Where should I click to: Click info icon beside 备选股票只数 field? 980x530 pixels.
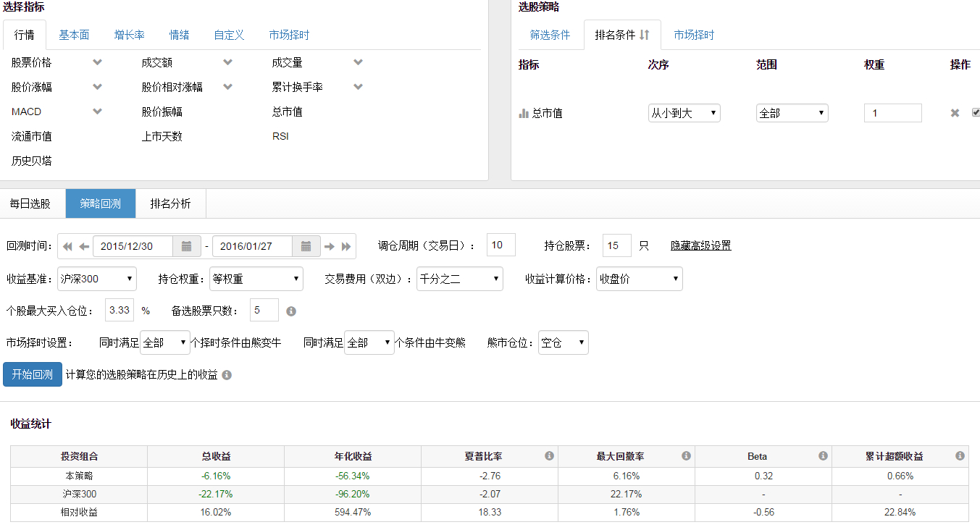291,311
